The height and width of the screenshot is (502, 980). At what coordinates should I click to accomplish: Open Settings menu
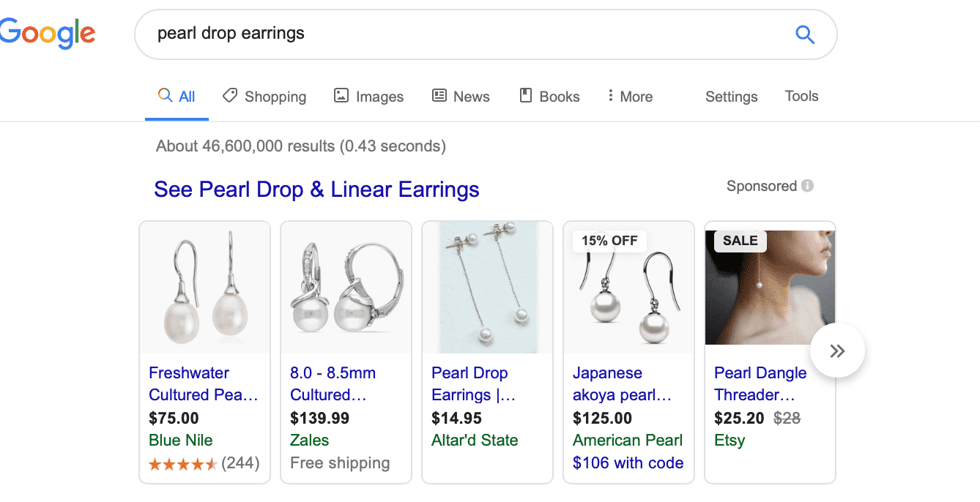pyautogui.click(x=732, y=97)
